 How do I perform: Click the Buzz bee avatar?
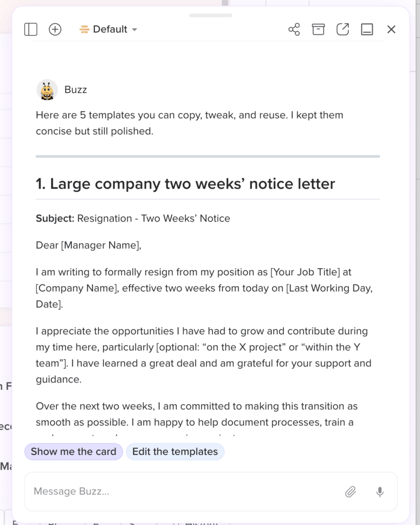[47, 90]
